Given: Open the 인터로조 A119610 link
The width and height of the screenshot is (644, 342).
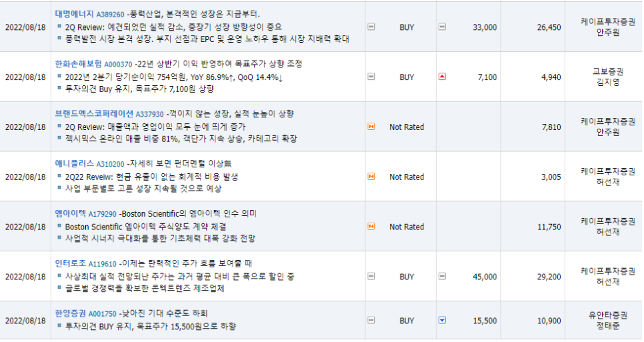Looking at the screenshot, I should pos(86,263).
